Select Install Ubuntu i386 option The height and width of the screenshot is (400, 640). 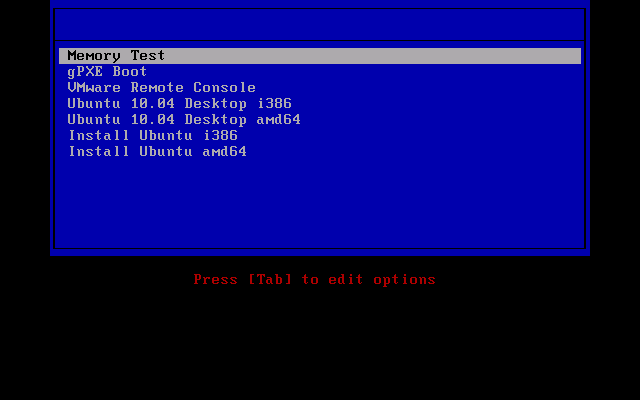coord(153,136)
